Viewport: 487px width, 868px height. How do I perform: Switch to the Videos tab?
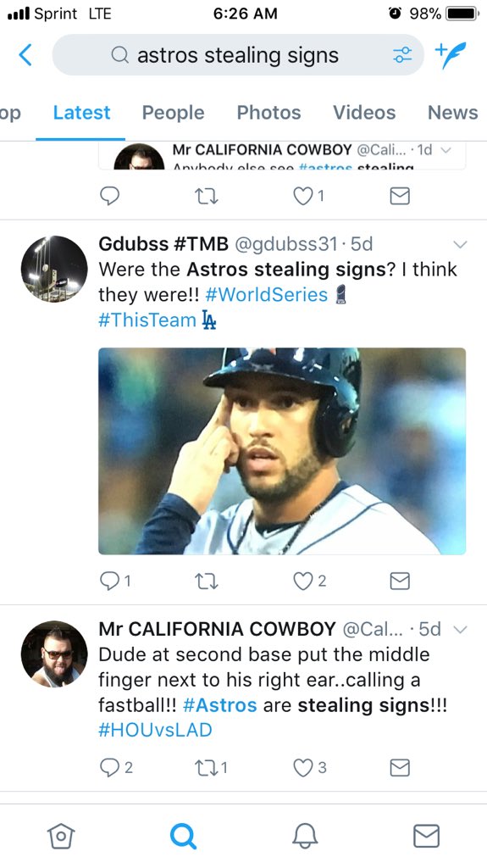tap(364, 113)
